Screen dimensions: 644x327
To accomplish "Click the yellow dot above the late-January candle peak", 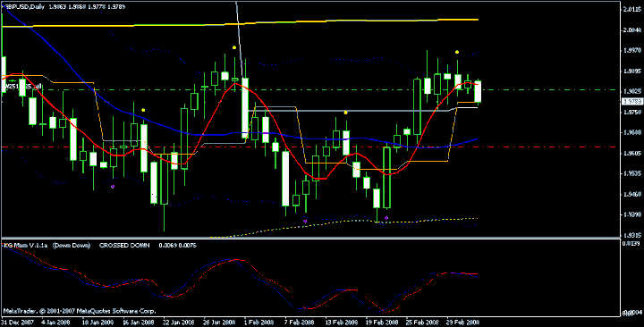I will 234,47.
